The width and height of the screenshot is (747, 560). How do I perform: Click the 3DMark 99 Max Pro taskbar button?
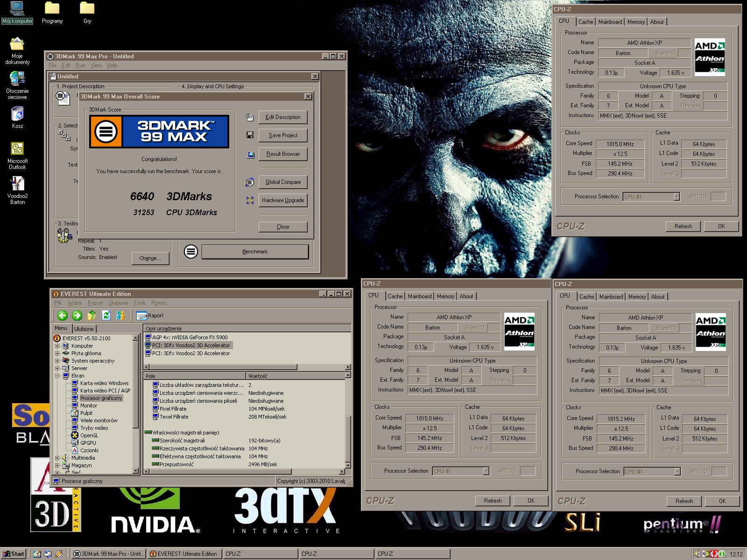click(x=109, y=554)
